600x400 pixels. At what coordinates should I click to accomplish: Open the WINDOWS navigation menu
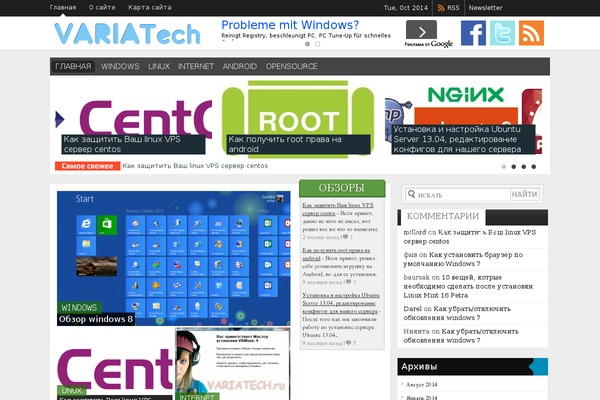[120, 66]
